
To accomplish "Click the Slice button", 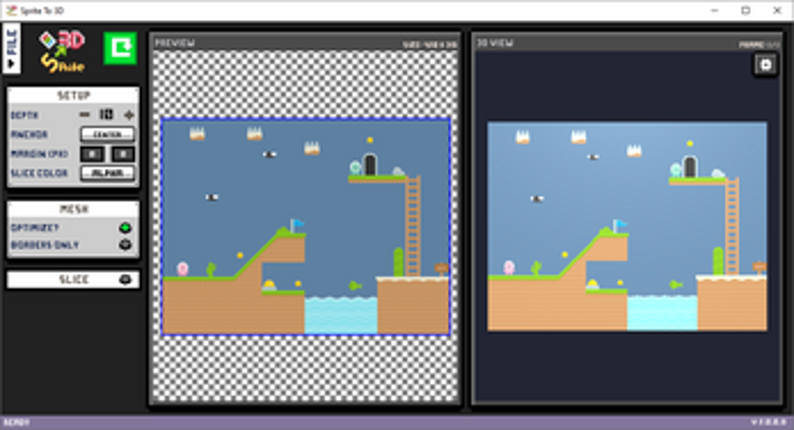I will (x=73, y=280).
